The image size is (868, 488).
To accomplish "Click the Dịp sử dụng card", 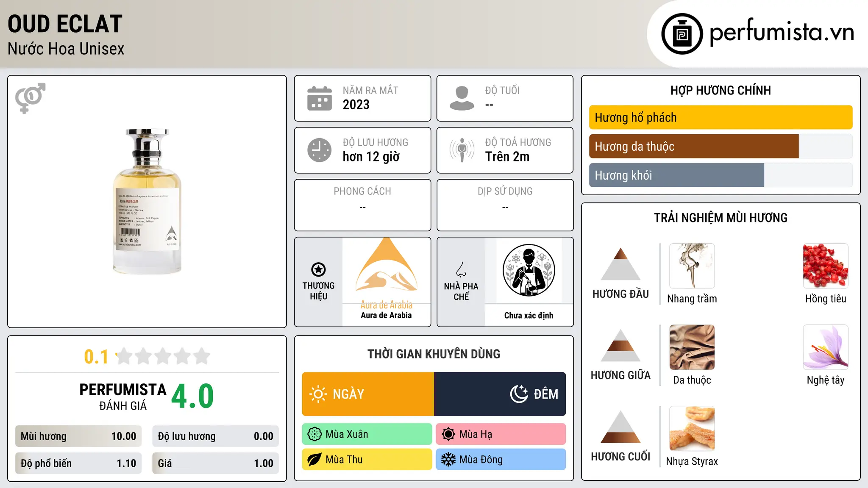I will coord(505,205).
